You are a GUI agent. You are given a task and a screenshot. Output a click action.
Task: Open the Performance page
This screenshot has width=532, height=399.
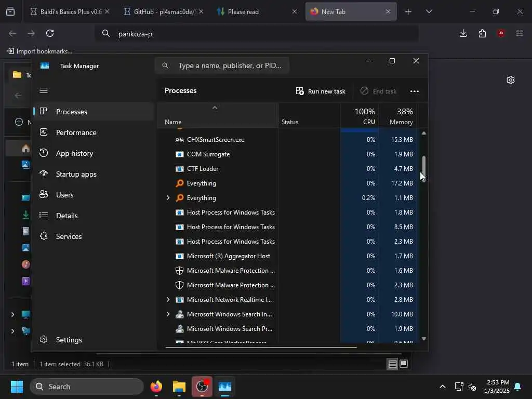click(94, 132)
